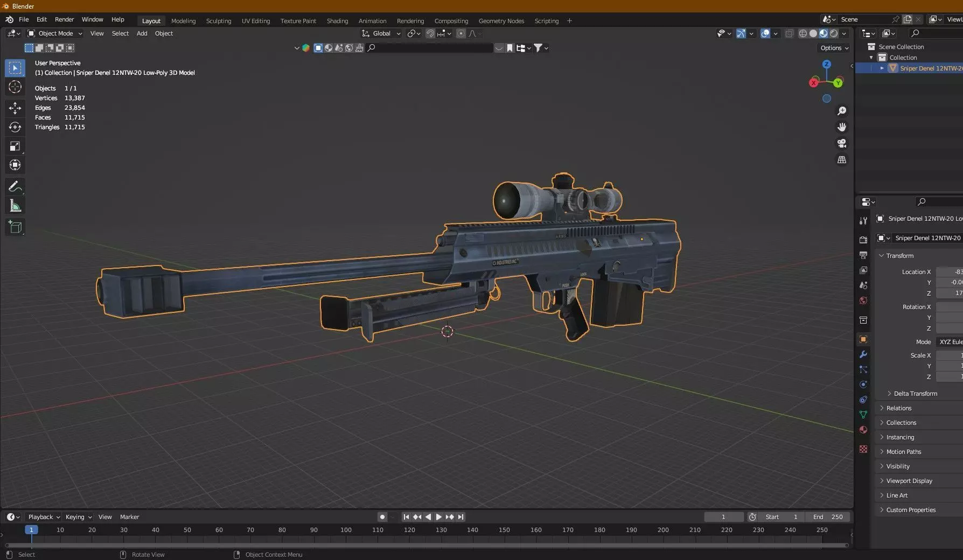Select the Transform tool
The image size is (963, 560).
15,165
